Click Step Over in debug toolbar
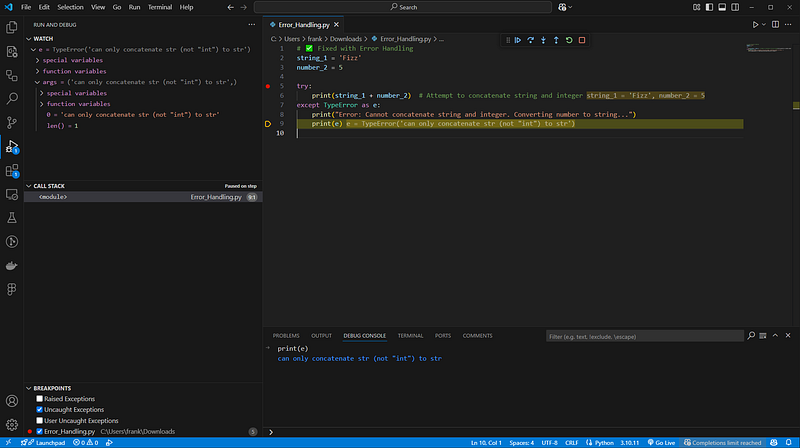The height and width of the screenshot is (448, 800). pyautogui.click(x=531, y=40)
